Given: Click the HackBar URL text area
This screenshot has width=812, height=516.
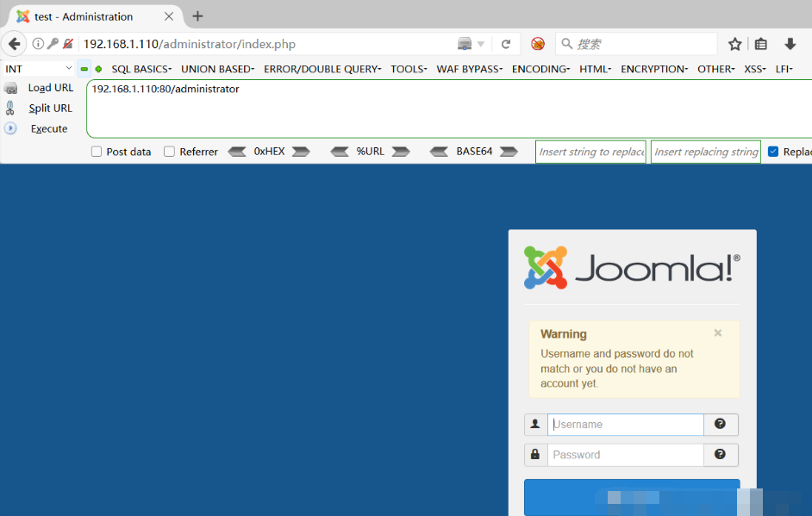Looking at the screenshot, I should tap(449, 109).
